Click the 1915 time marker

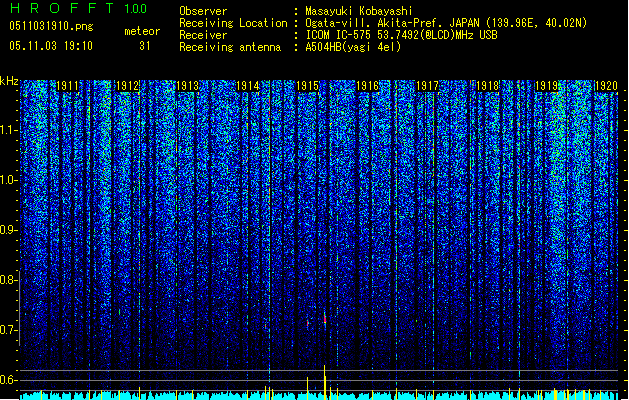pyautogui.click(x=307, y=86)
